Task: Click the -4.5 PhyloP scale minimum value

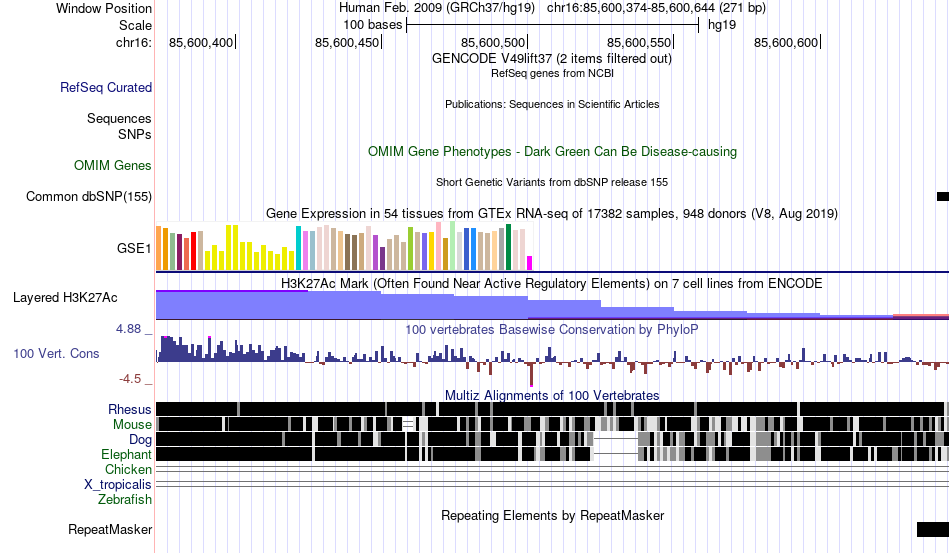Action: (x=130, y=379)
